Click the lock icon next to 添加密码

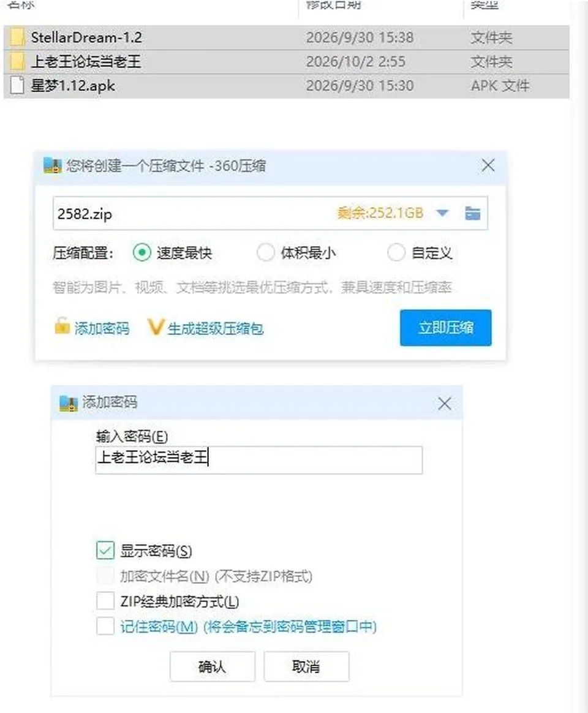pos(62,326)
